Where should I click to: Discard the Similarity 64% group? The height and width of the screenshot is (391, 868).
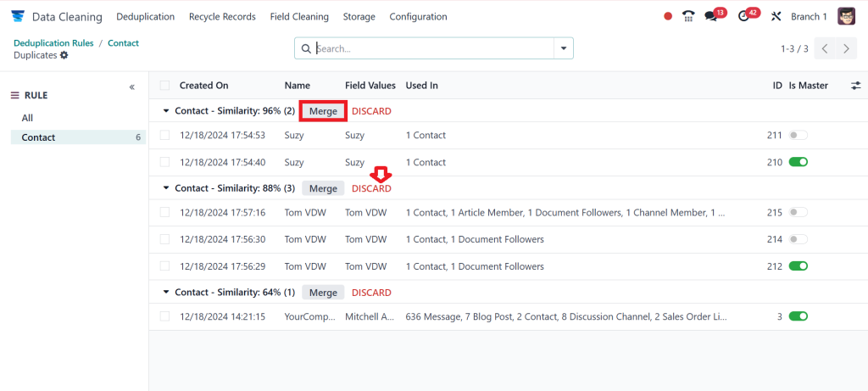coord(371,293)
